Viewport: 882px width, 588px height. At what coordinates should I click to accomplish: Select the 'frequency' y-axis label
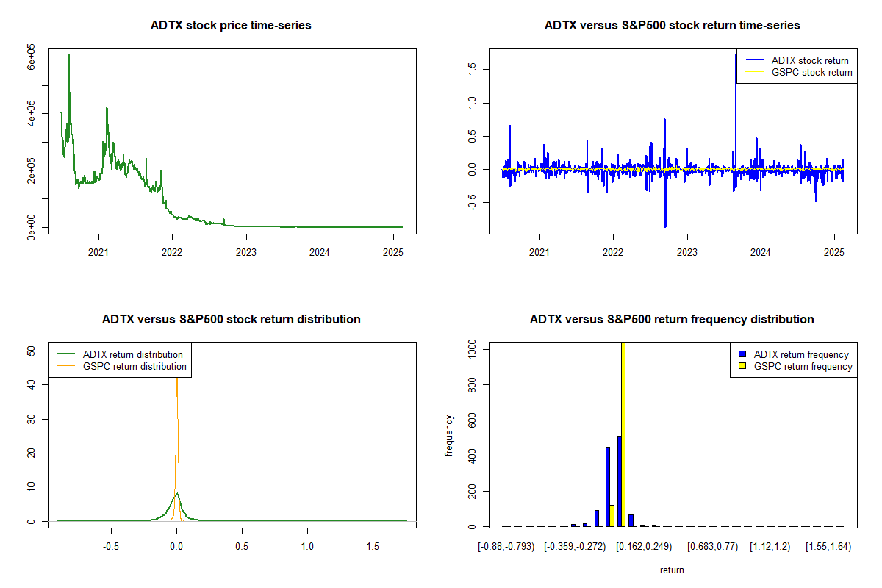click(x=449, y=435)
